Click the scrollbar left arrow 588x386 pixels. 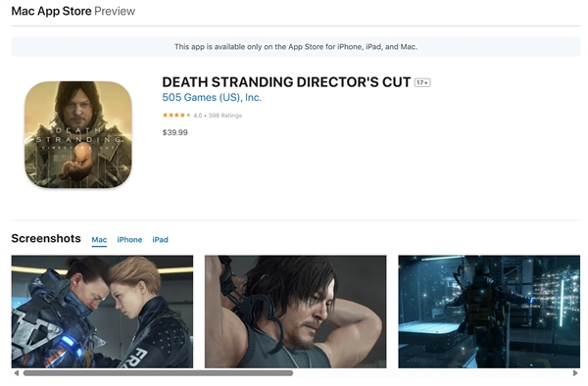[16, 373]
